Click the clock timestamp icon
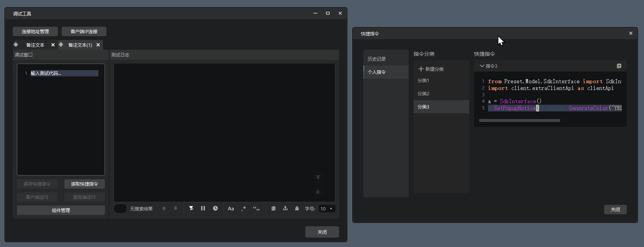The height and width of the screenshot is (247, 644). click(215, 208)
